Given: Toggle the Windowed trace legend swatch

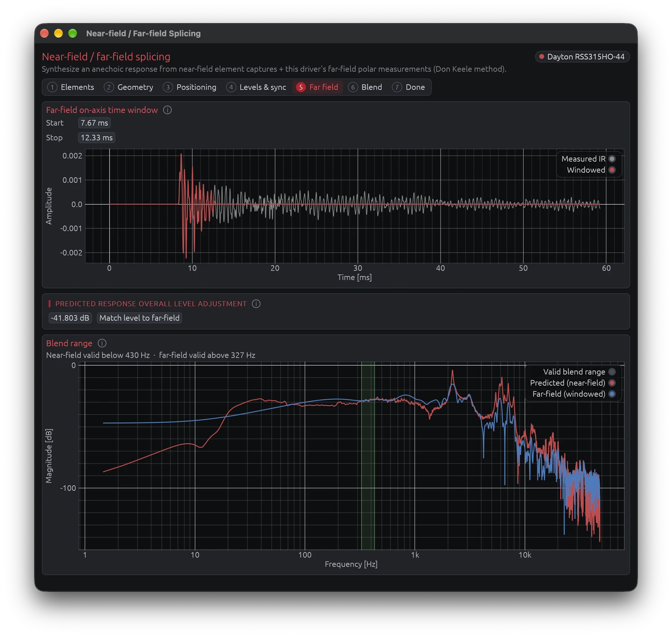Looking at the screenshot, I should pyautogui.click(x=612, y=170).
